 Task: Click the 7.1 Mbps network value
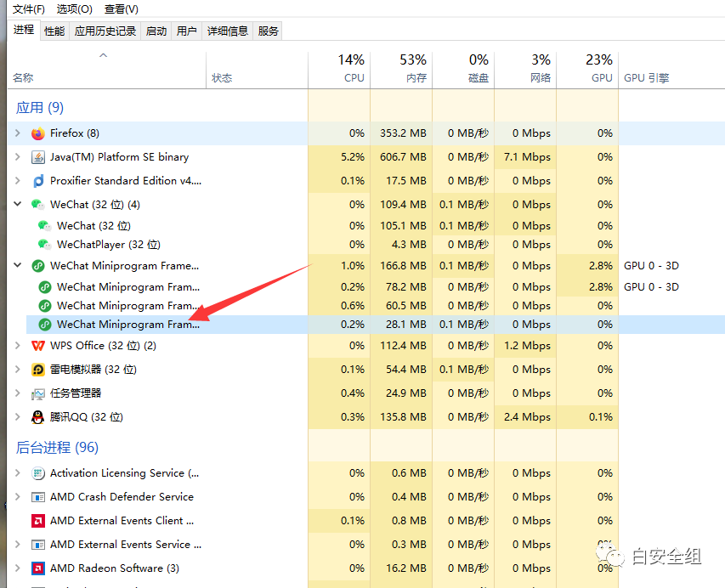coord(527,157)
